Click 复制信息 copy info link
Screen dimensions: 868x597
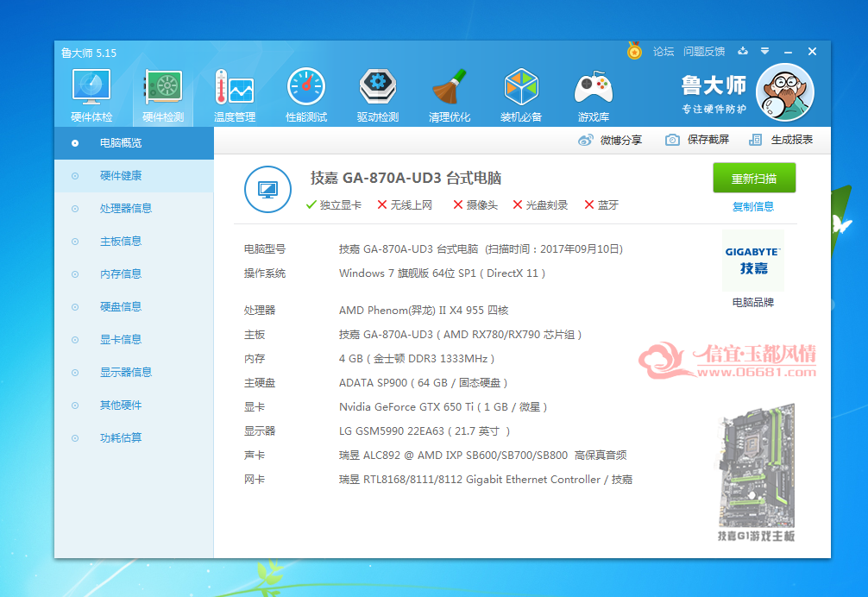tap(753, 206)
